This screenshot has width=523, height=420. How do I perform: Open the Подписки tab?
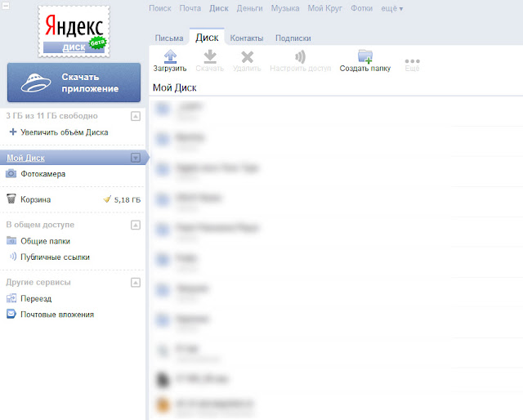pos(293,38)
